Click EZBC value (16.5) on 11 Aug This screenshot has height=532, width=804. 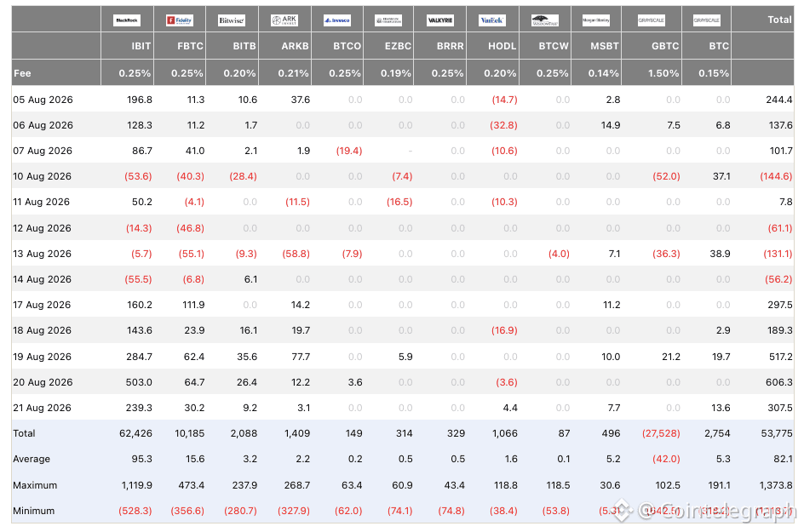399,202
